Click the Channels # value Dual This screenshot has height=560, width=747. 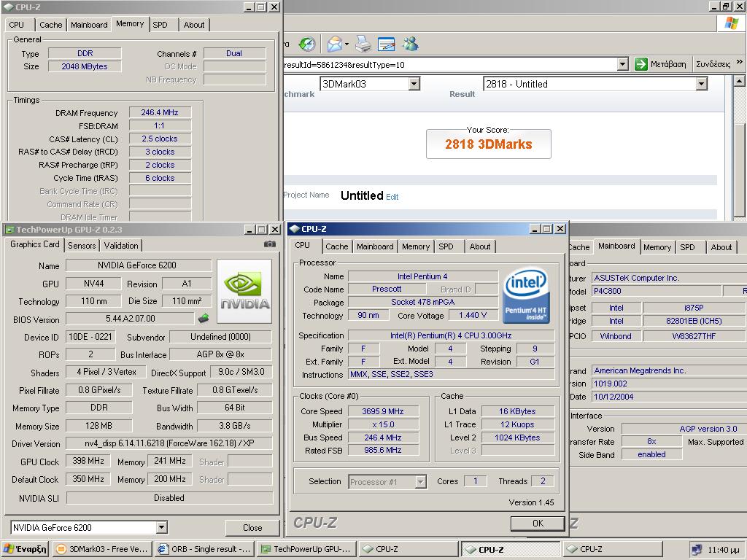[x=234, y=53]
